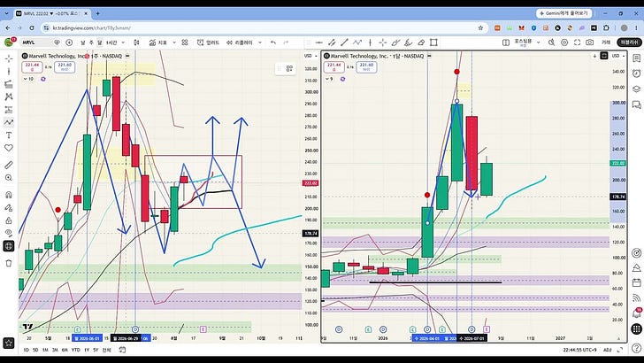
Task: Select the parallel channel tool in favorites toolbar
Action: (332, 42)
